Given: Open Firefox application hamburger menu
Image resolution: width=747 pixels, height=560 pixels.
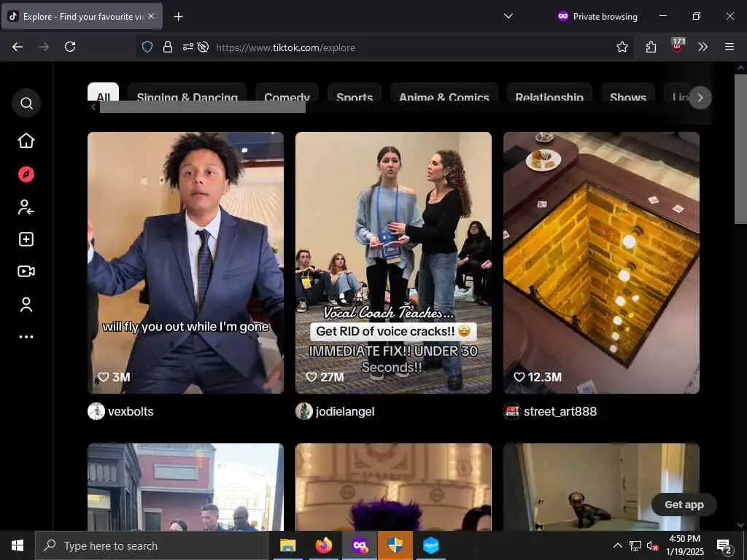Looking at the screenshot, I should click(x=729, y=47).
